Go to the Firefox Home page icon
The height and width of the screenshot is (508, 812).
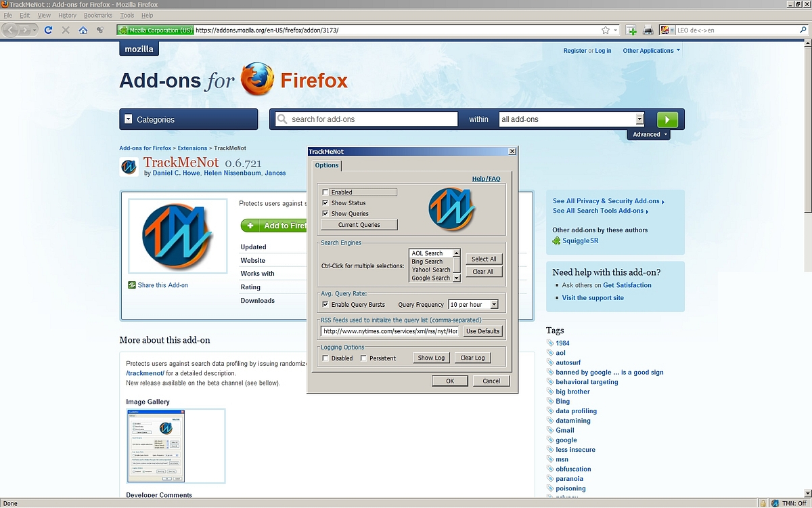tap(83, 30)
